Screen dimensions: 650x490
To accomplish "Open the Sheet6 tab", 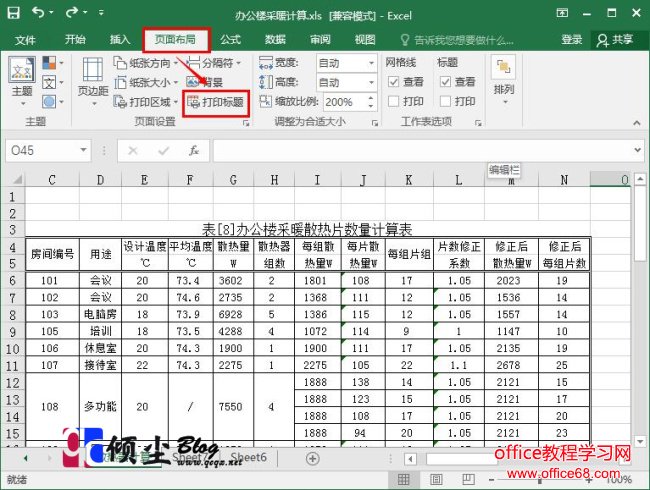I will pos(248,458).
